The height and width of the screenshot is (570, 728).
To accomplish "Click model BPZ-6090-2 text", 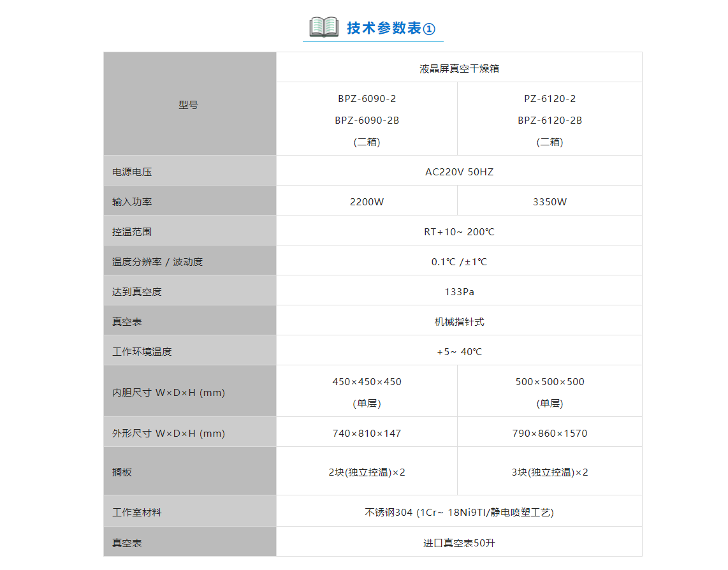I will [367, 99].
